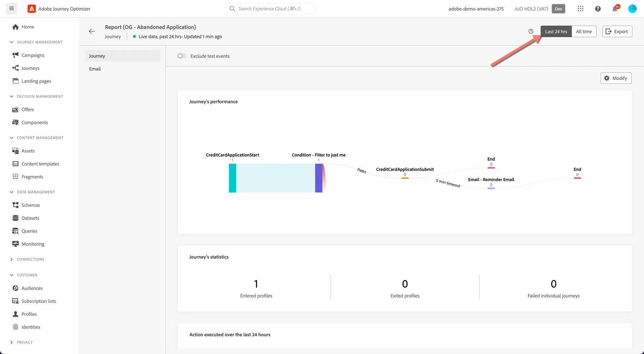Open the Help question mark icon
Screen dimensions: 644x354
pos(598,9)
